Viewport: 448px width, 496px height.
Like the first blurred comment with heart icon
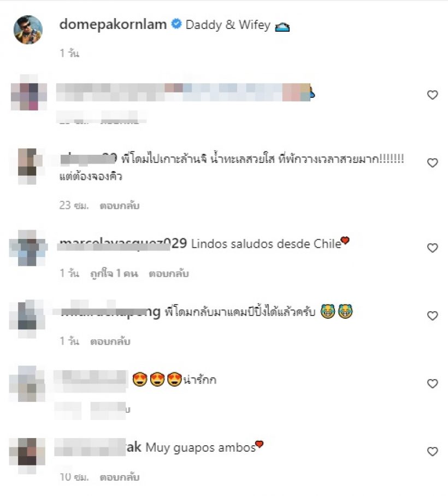[x=432, y=95]
